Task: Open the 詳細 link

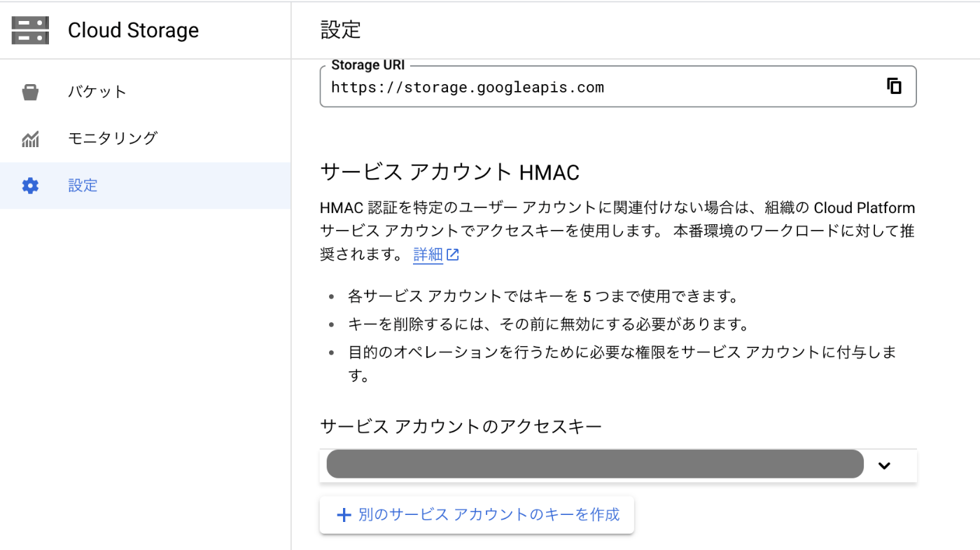Action: tap(428, 255)
